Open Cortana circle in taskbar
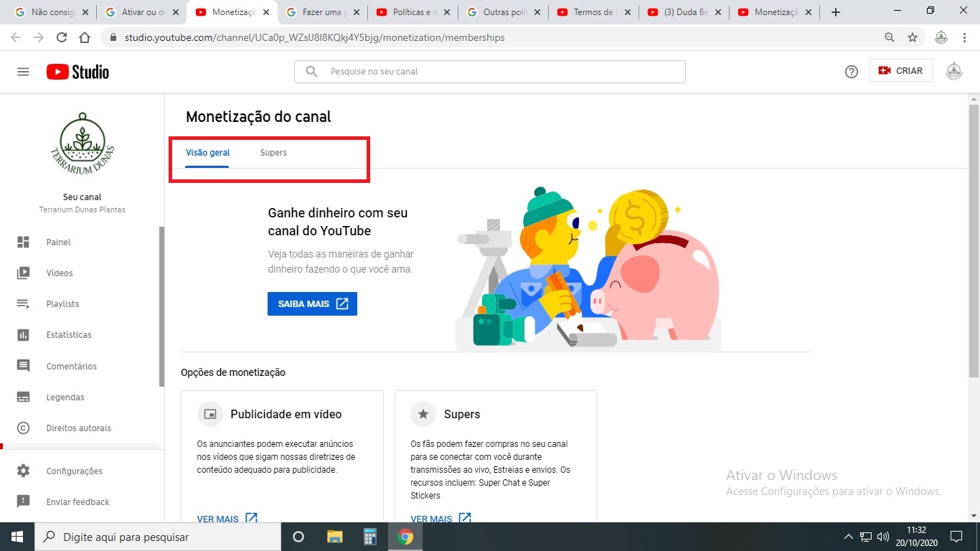 pos(299,537)
